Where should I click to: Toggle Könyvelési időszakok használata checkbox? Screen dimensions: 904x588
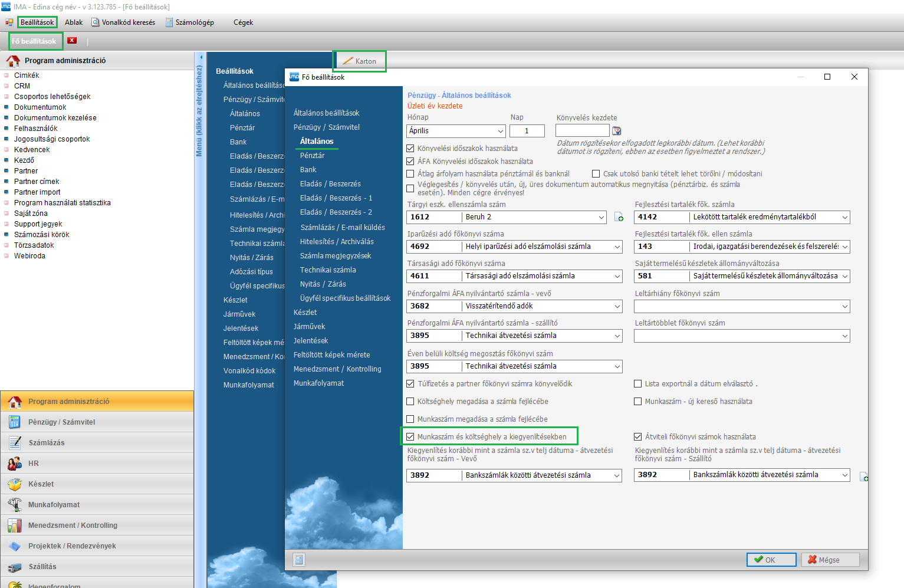click(x=410, y=149)
